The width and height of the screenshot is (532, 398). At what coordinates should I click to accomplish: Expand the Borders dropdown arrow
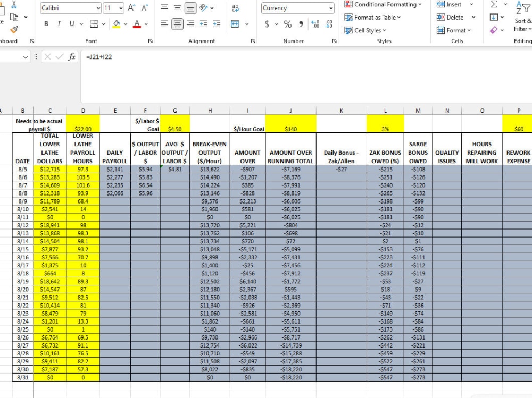pos(104,24)
